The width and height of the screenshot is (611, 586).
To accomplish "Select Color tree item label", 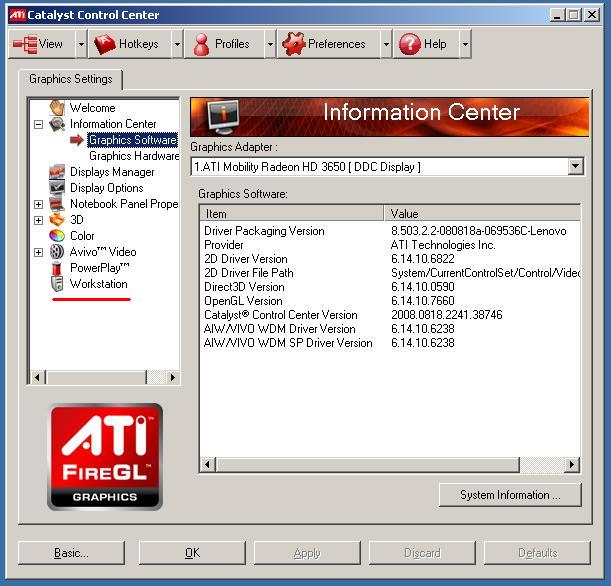I will pos(82,236).
